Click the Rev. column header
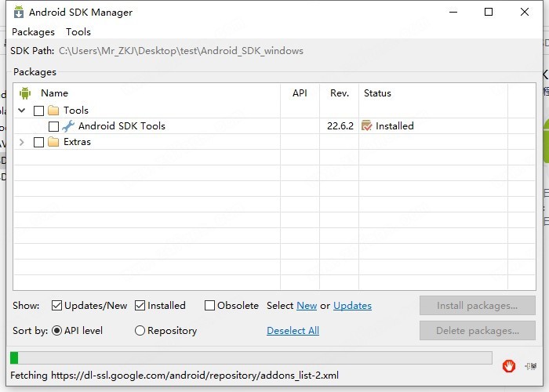Image resolution: width=549 pixels, height=392 pixels. (339, 93)
